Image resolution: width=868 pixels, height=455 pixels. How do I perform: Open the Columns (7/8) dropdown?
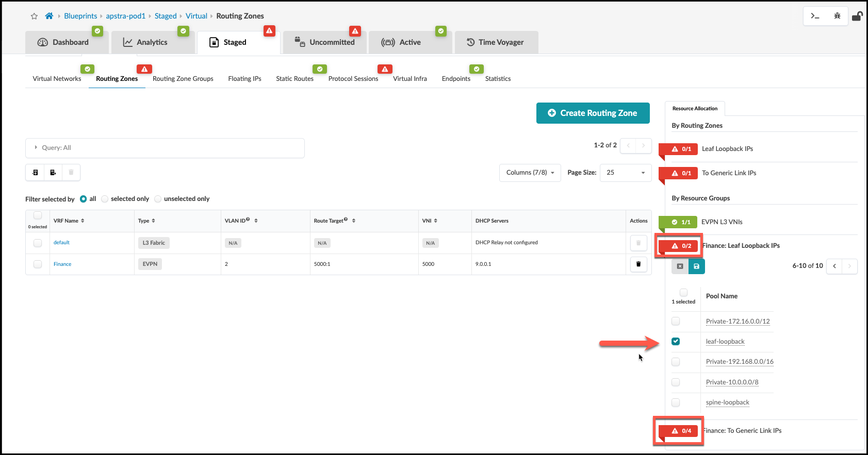click(x=530, y=173)
